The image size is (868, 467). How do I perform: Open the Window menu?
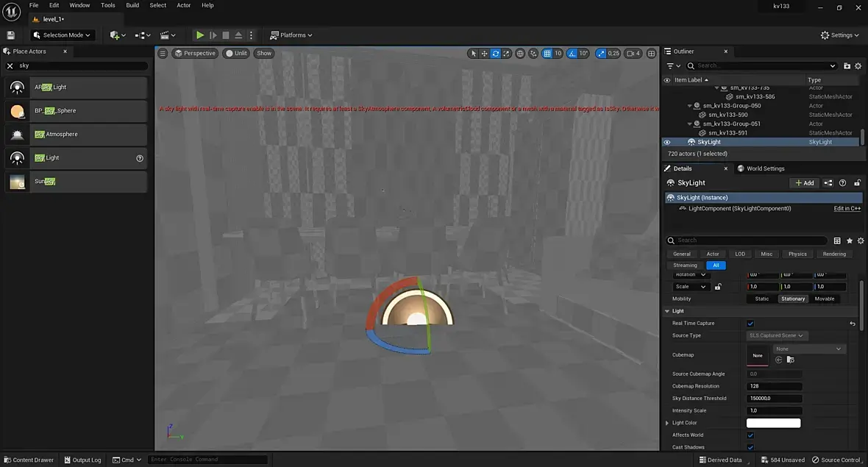pyautogui.click(x=79, y=5)
